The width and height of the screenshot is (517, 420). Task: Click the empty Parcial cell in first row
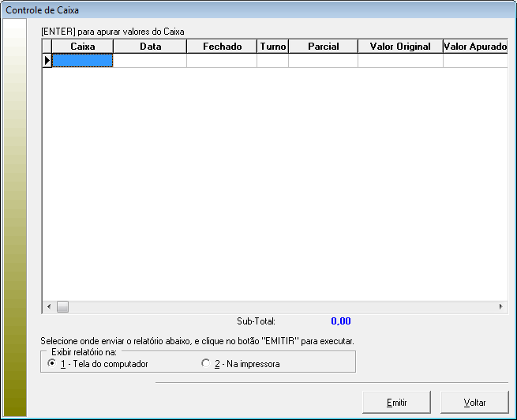point(323,61)
